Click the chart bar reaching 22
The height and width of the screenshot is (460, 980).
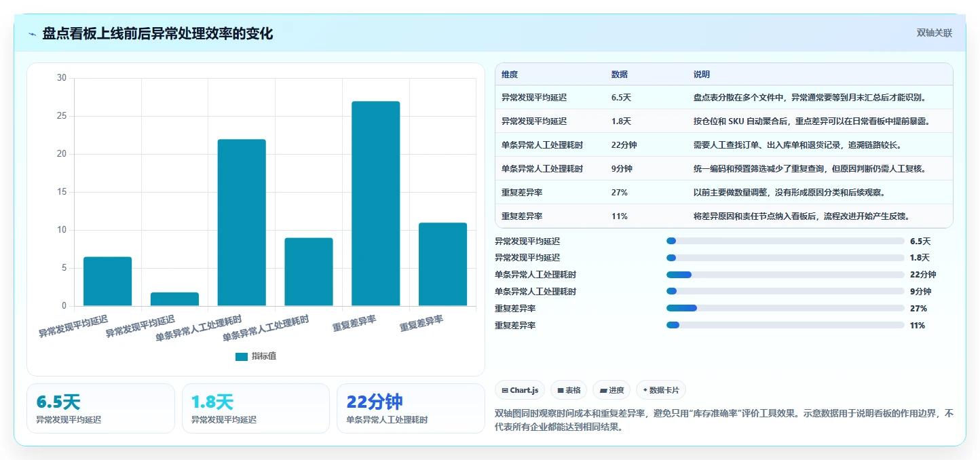pyautogui.click(x=242, y=223)
